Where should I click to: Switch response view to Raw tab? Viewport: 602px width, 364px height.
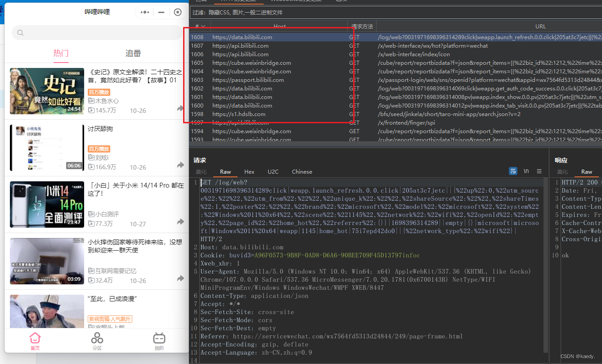point(587,172)
